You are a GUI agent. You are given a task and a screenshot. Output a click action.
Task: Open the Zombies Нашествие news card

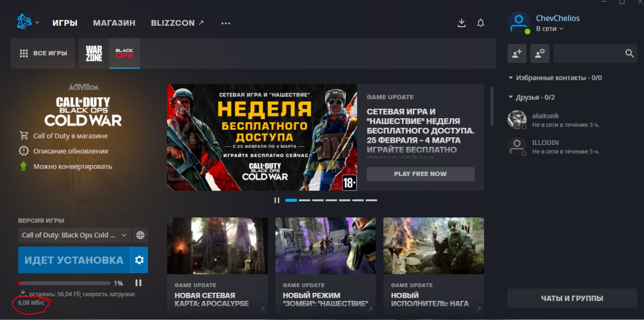pos(326,266)
